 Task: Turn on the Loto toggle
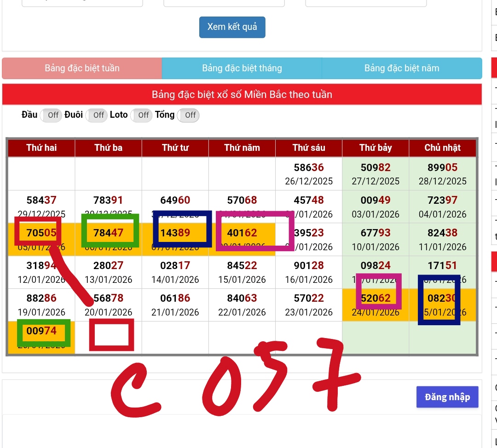tap(143, 115)
